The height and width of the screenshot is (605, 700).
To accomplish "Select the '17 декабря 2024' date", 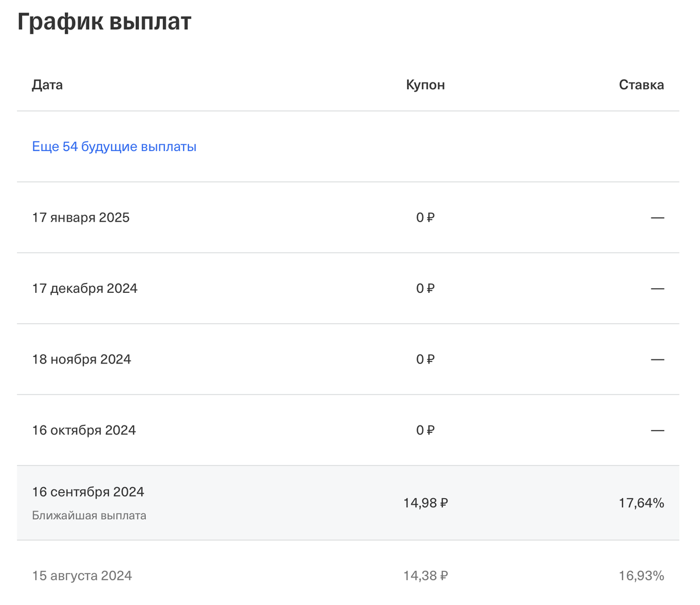I will pyautogui.click(x=85, y=288).
